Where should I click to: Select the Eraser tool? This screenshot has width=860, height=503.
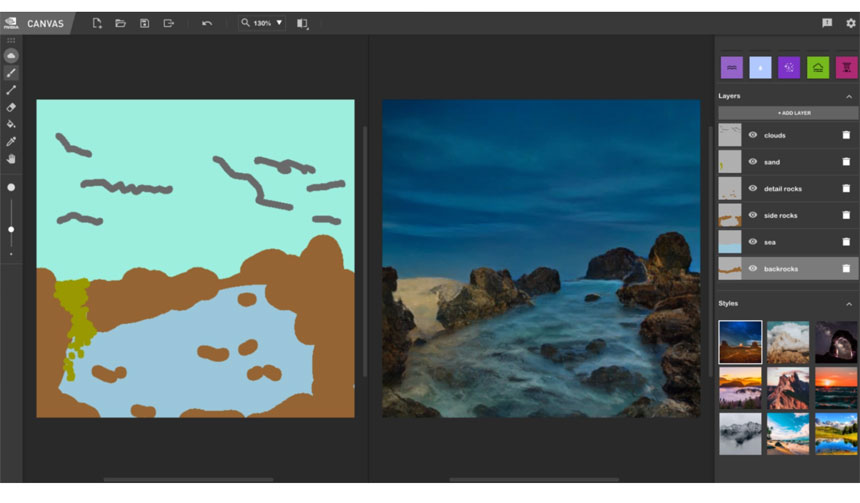pyautogui.click(x=11, y=107)
